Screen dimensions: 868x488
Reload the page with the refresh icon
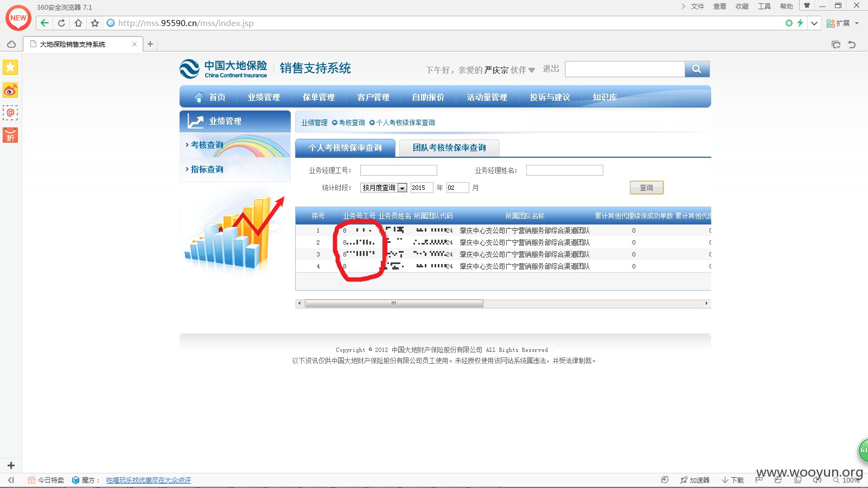pyautogui.click(x=61, y=23)
